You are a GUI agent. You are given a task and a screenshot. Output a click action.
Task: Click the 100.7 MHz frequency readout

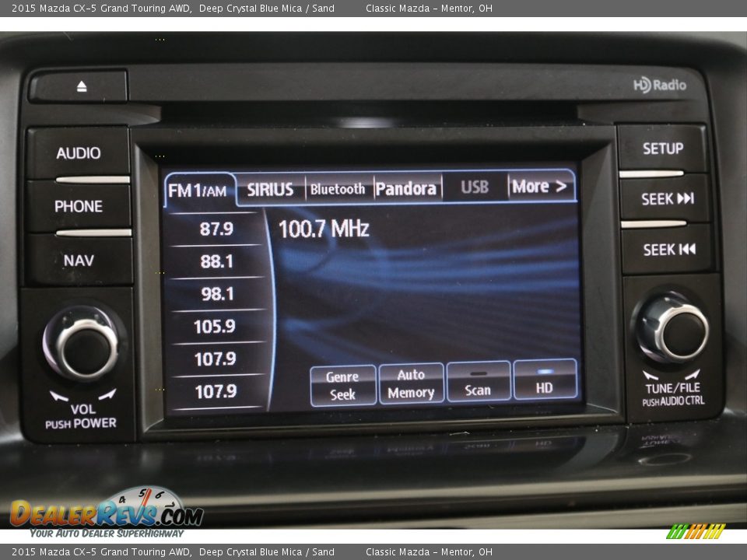coord(324,229)
